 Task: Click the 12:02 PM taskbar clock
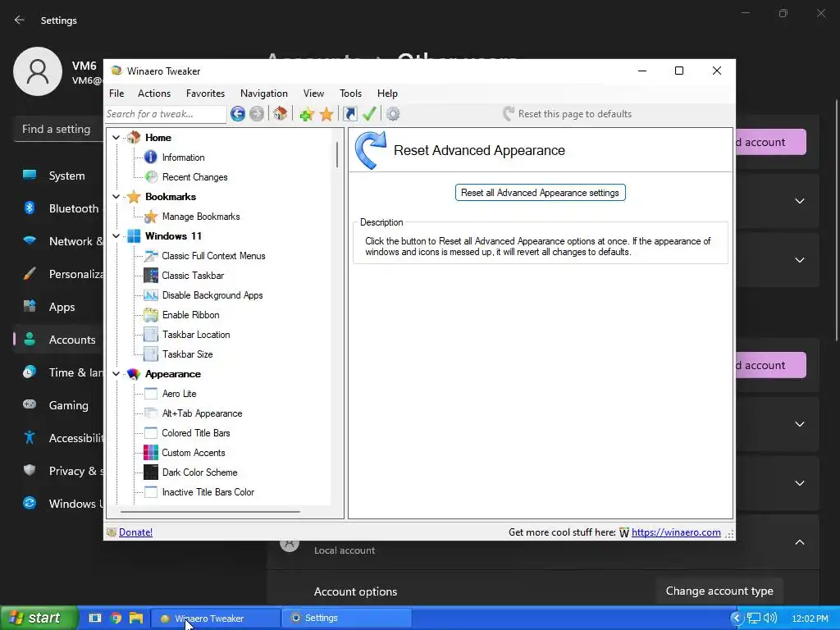(810, 619)
